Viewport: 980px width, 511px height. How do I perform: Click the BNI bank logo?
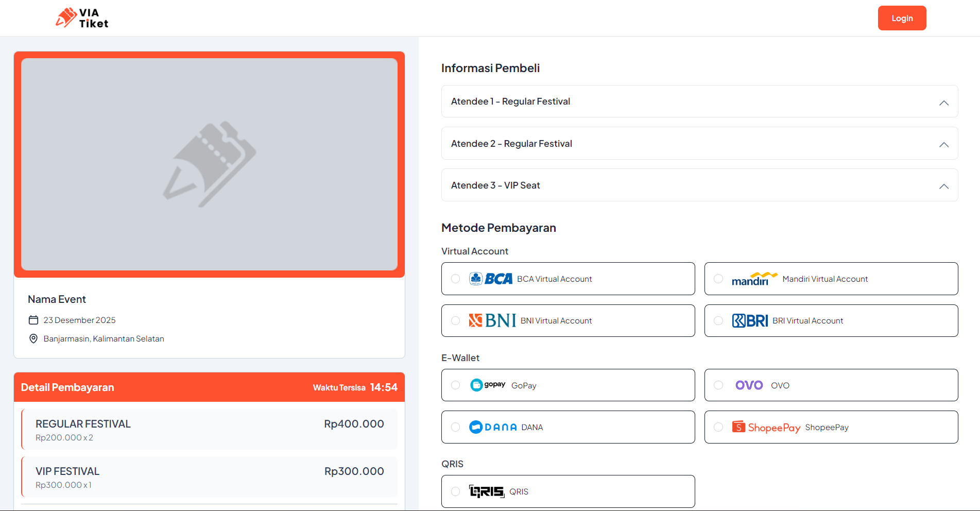coord(492,320)
